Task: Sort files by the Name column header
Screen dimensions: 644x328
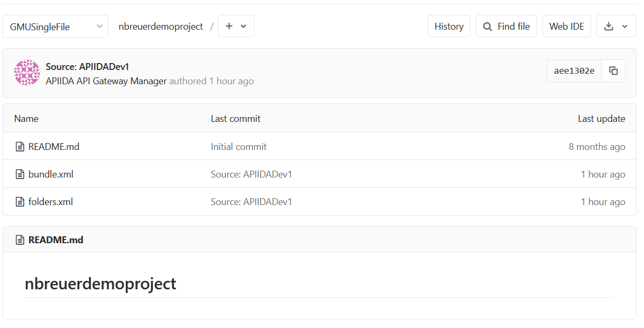Action: [x=26, y=118]
